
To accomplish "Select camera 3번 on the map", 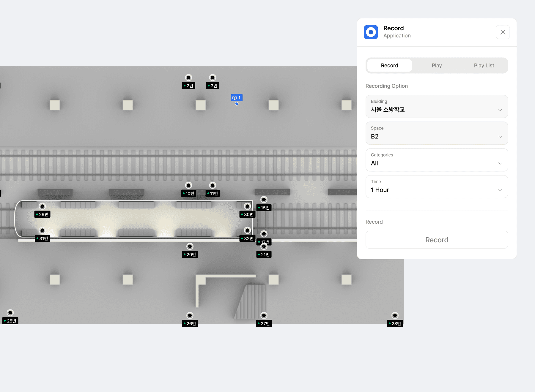I will 213,78.
